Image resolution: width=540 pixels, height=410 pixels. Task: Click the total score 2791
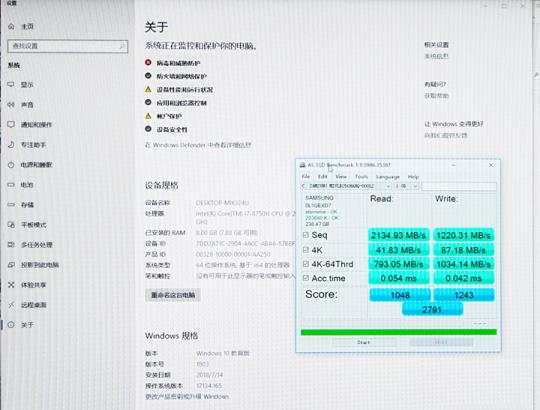point(432,309)
